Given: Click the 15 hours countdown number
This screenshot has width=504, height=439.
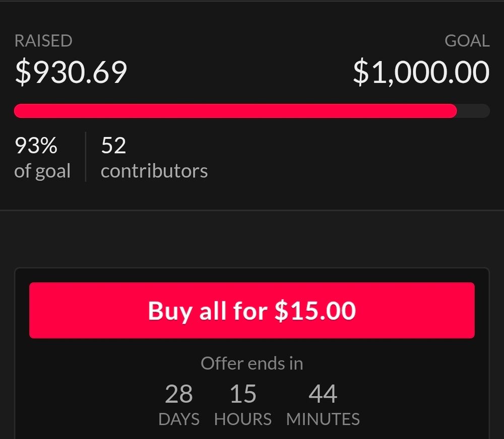Looking at the screenshot, I should coord(243,394).
